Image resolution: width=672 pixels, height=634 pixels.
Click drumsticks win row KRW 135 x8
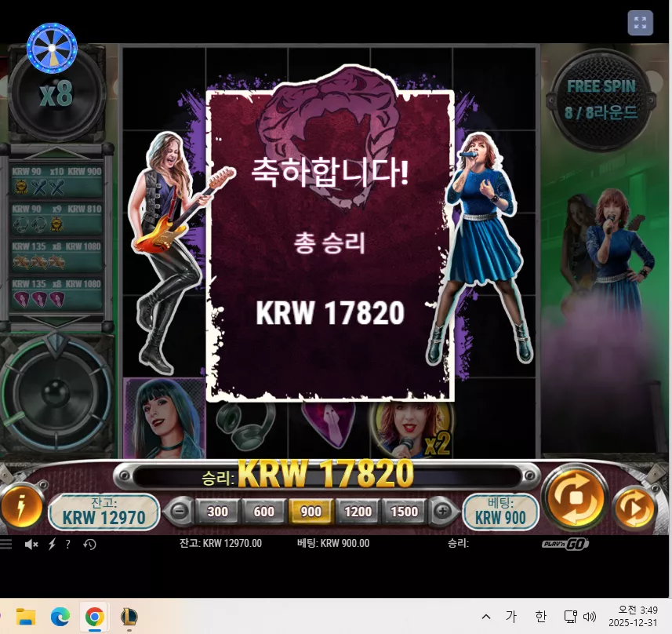[x=56, y=256]
